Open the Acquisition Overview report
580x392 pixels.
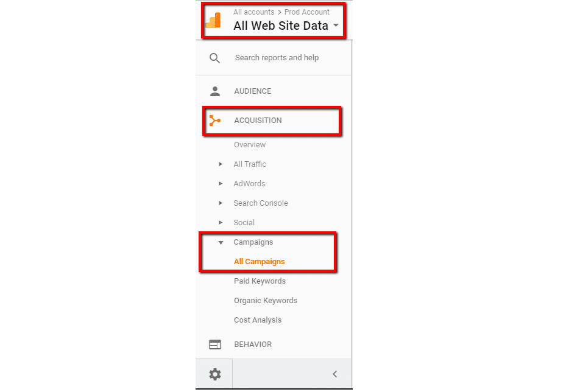coord(250,145)
